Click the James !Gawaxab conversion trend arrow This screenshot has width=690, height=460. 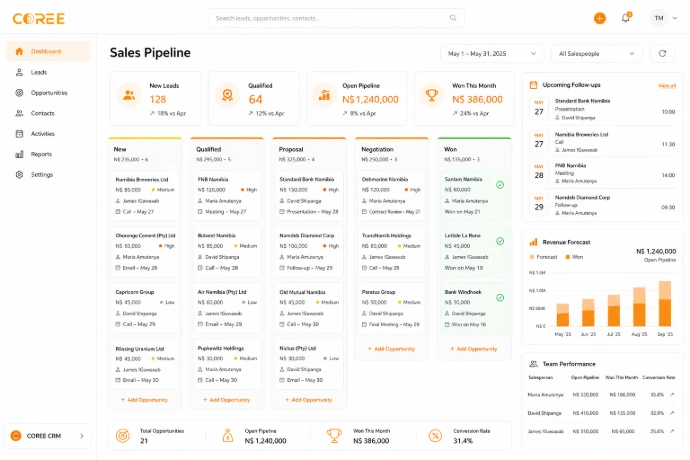672,431
